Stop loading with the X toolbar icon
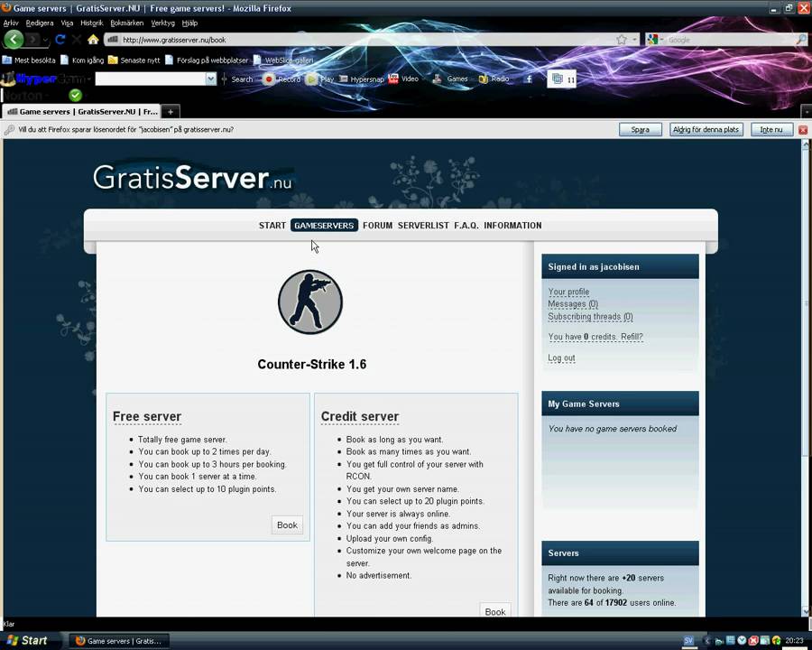This screenshot has height=650, width=812. click(77, 40)
